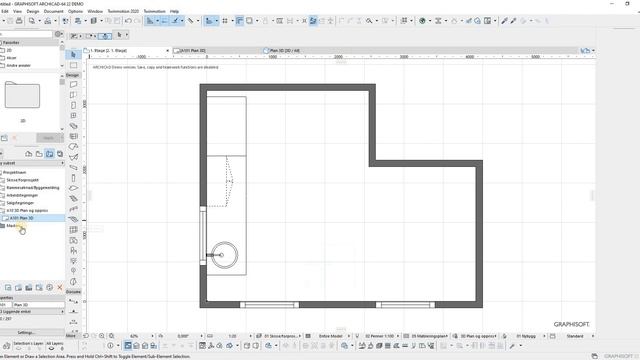This screenshot has width=640, height=360.
Task: Click the red Delete X in navigator
Action: [60, 287]
